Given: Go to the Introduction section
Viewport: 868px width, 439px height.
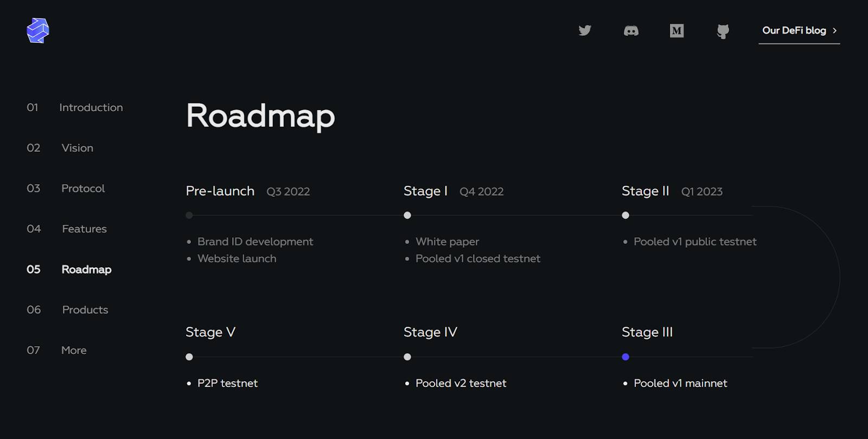Looking at the screenshot, I should click(91, 107).
